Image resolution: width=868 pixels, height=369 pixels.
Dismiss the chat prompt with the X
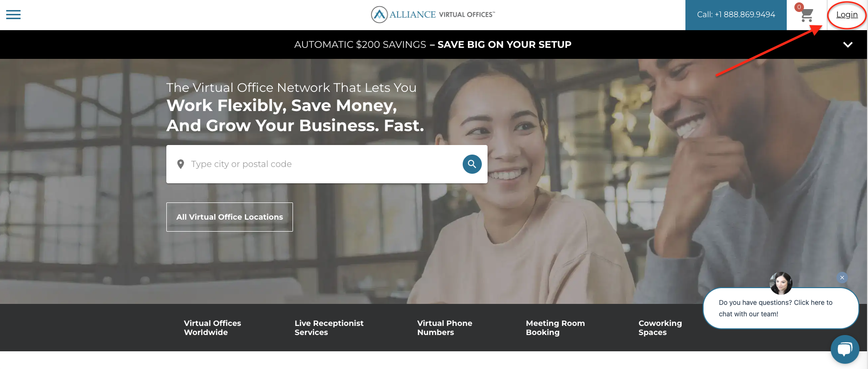(842, 278)
